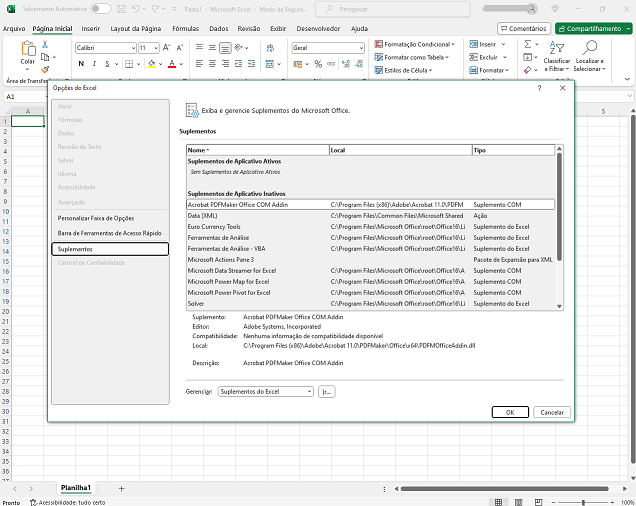Click the increase decimal icon
The width and height of the screenshot is (636, 506).
346,64
